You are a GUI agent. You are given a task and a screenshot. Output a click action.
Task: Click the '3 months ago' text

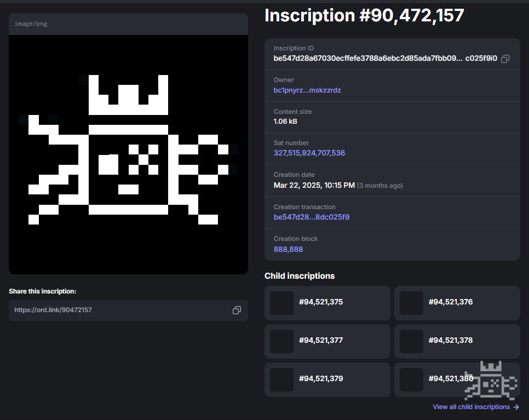[x=380, y=186]
